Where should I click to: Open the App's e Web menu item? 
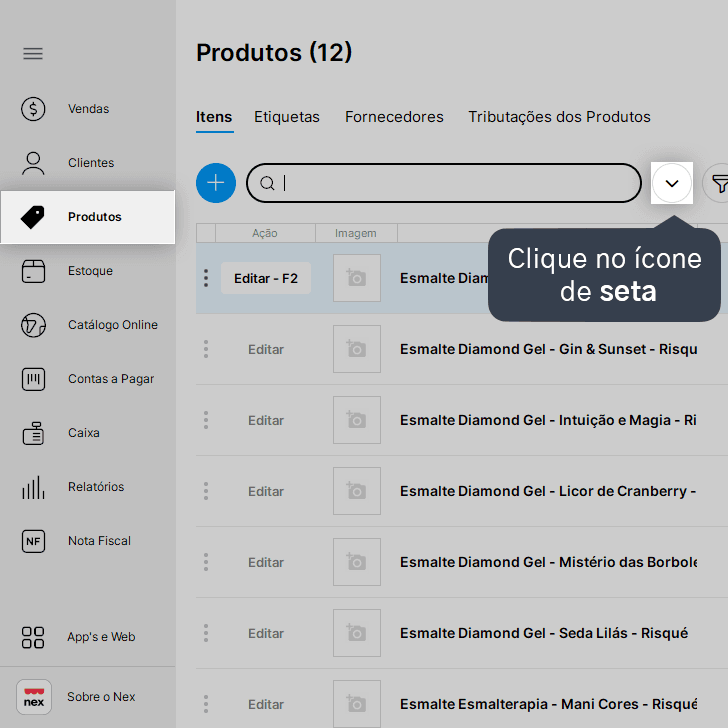pos(88,637)
